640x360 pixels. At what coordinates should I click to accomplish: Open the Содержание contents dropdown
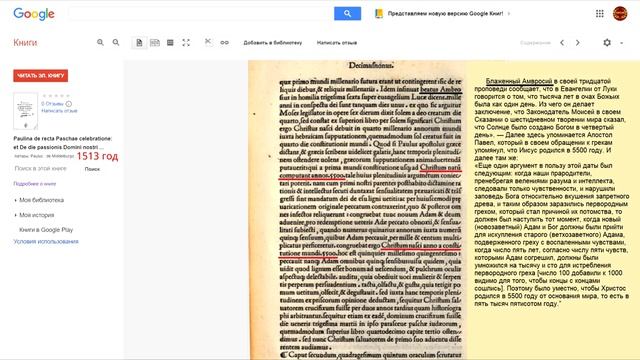(x=535, y=42)
